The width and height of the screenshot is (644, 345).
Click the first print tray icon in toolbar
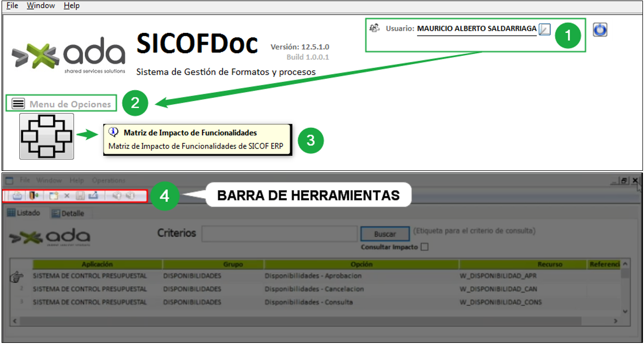[17, 196]
